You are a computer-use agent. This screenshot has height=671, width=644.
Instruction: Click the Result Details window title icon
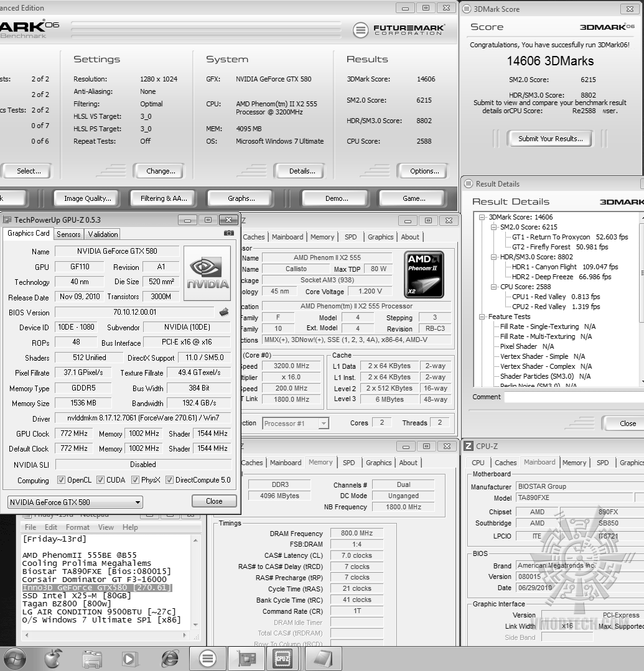(x=469, y=183)
